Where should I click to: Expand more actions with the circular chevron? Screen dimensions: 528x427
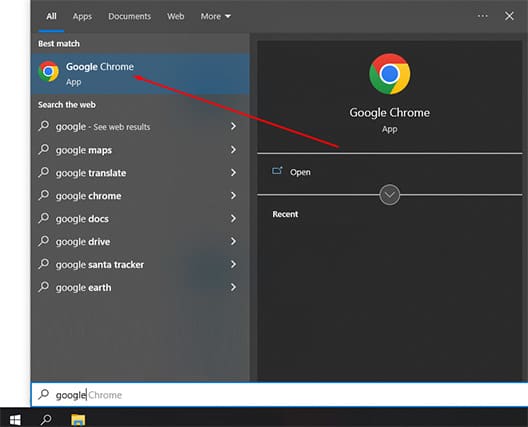(x=390, y=195)
